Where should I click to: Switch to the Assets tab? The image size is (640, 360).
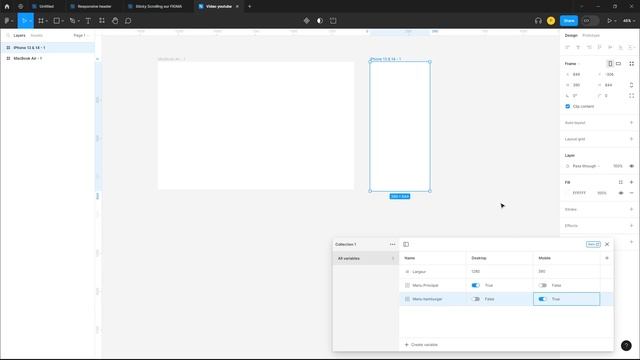(x=36, y=36)
